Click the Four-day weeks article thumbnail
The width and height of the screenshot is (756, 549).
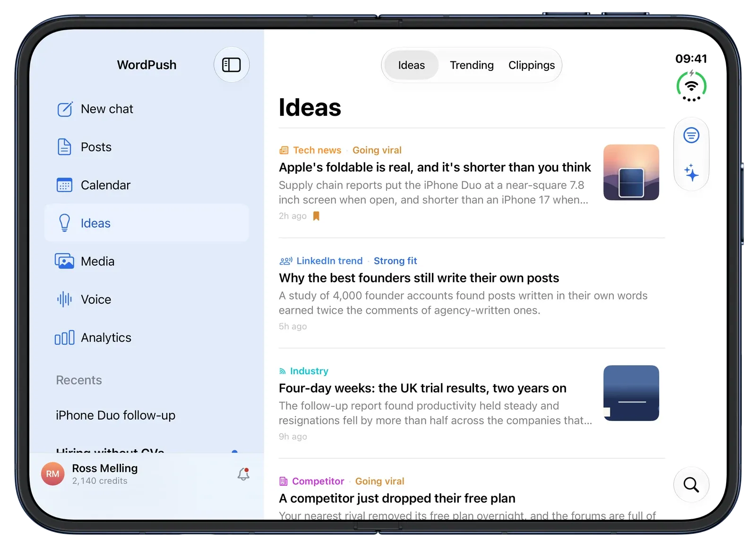tap(631, 393)
